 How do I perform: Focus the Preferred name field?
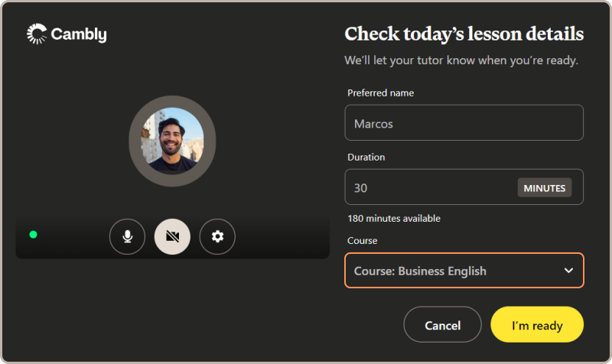click(x=464, y=123)
